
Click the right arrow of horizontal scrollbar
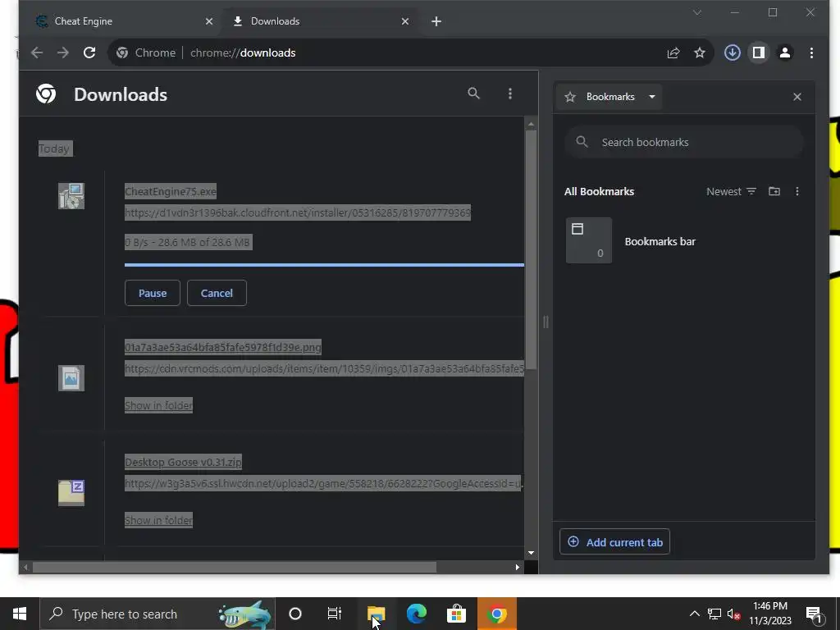pyautogui.click(x=518, y=567)
